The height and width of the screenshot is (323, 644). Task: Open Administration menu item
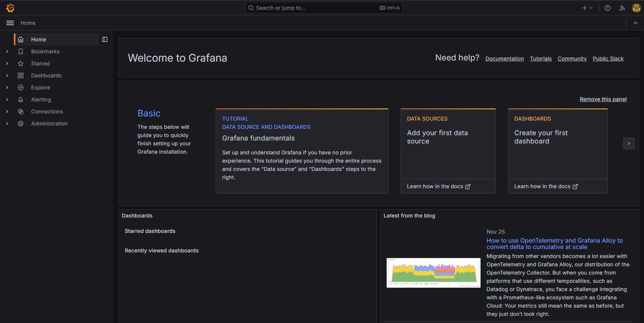pos(49,124)
